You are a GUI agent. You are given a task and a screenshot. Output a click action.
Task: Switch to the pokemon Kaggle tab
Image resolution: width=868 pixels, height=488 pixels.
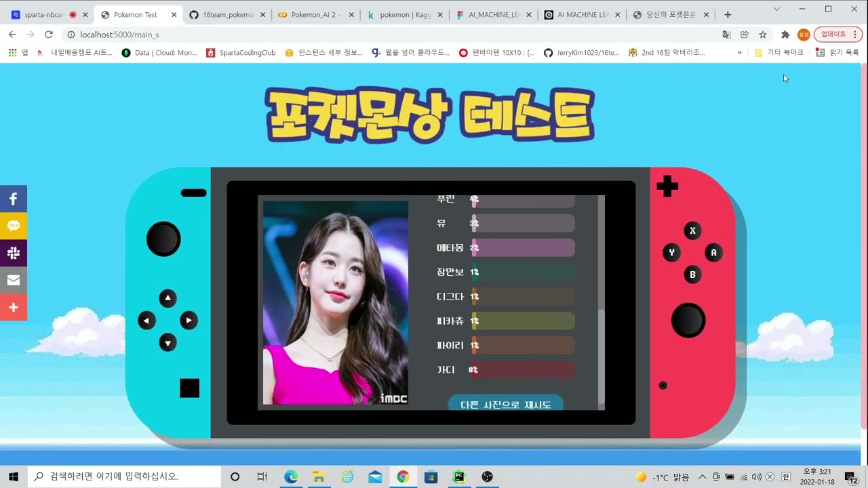405,14
